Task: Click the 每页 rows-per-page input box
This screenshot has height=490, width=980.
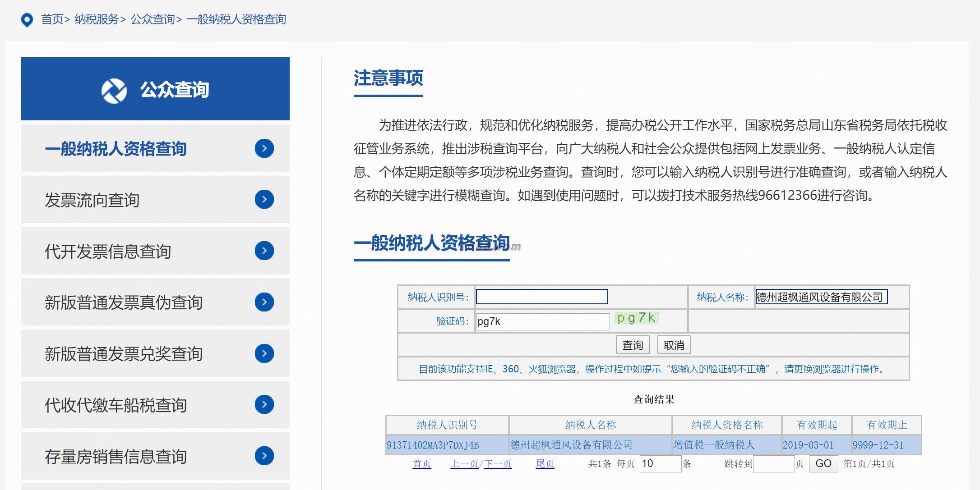Action: (660, 463)
